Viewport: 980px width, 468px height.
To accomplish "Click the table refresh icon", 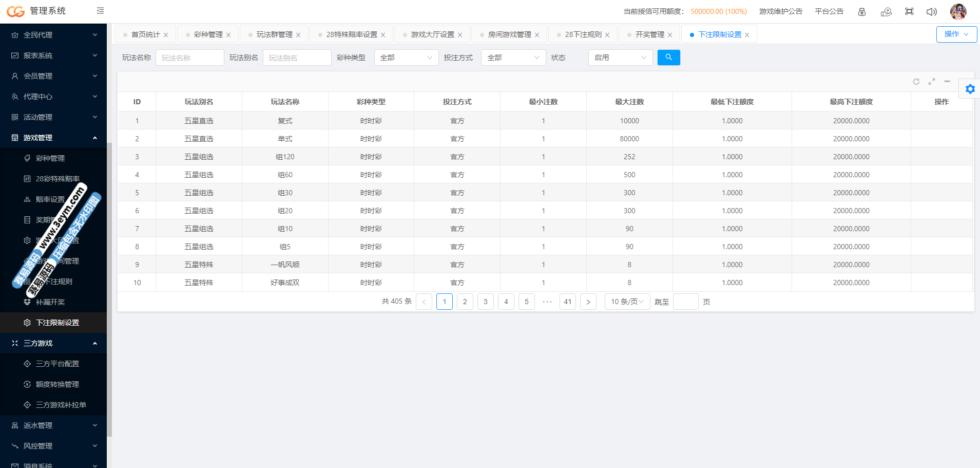I will click(x=916, y=82).
